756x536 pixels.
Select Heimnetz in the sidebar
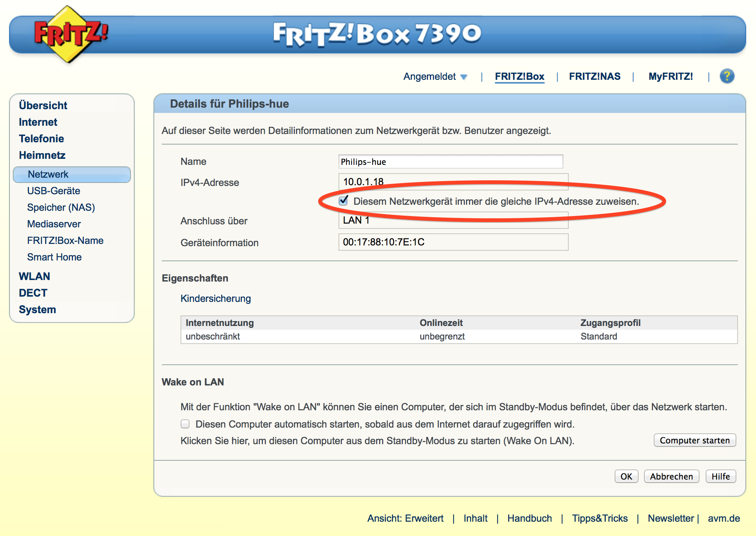(x=42, y=155)
